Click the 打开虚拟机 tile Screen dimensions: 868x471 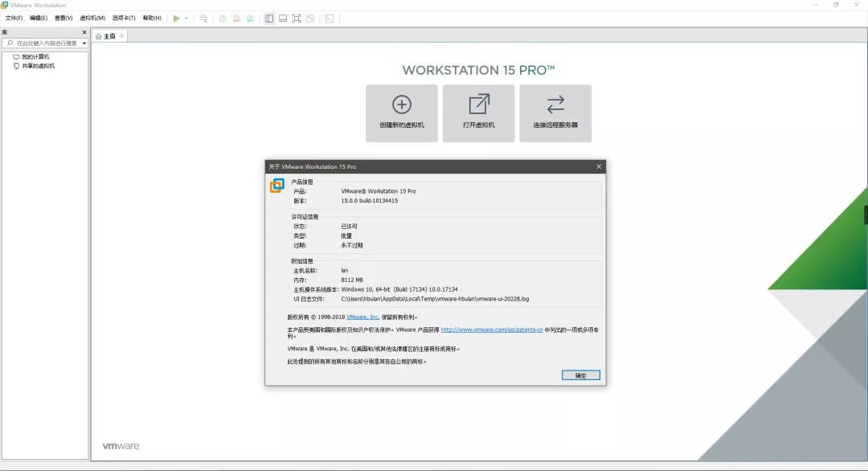pos(479,113)
